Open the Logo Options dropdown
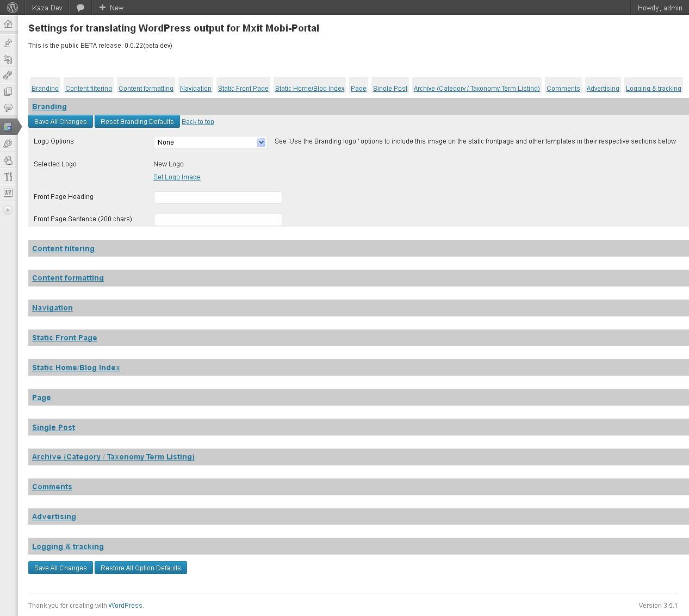 (210, 142)
